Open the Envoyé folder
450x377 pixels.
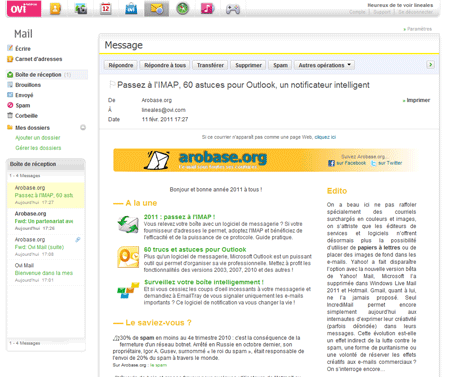click(x=24, y=95)
